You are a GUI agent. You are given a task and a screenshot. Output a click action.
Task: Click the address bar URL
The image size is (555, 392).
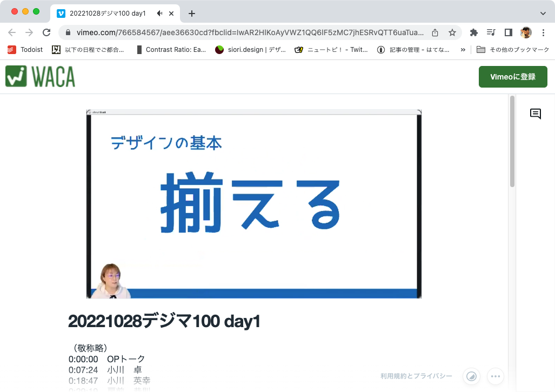250,32
